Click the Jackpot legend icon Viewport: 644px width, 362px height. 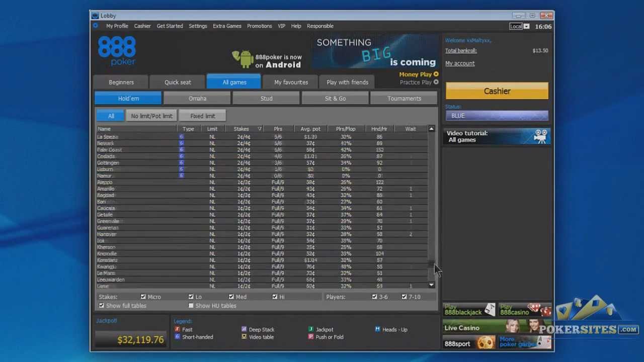coord(311,329)
